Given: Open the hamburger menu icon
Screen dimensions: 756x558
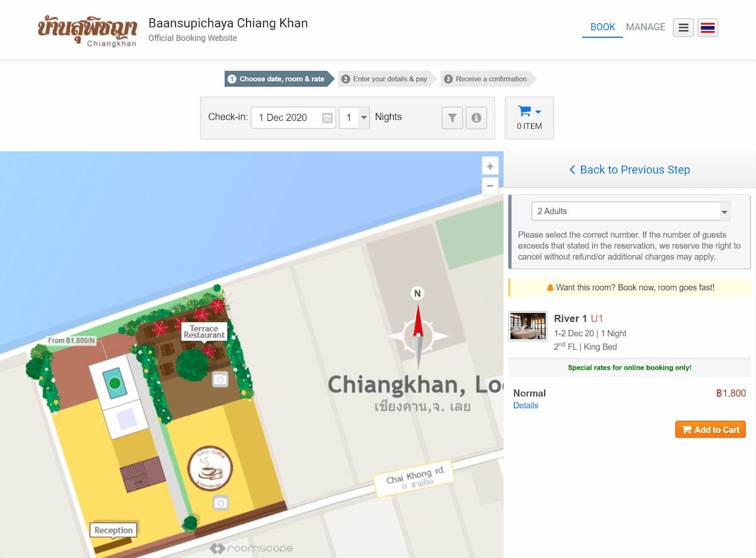Looking at the screenshot, I should coord(684,28).
